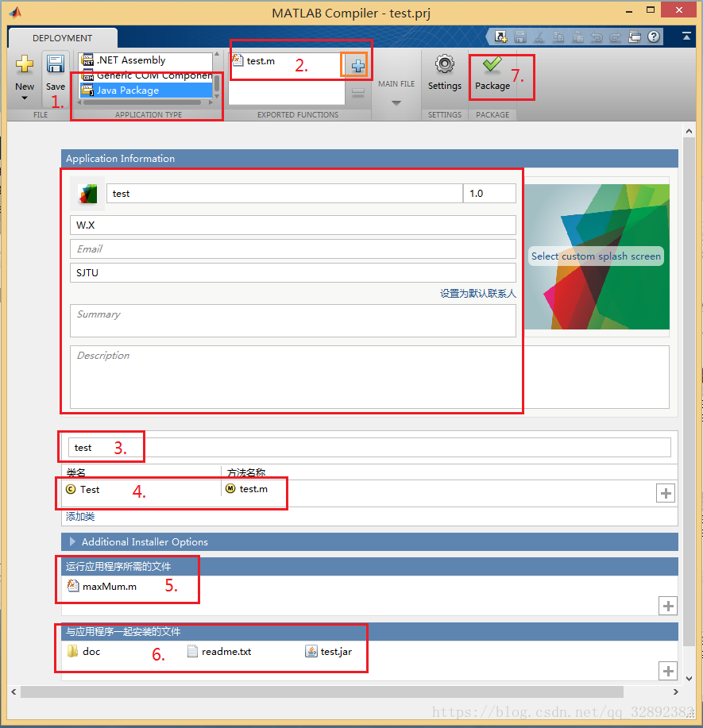Click the 方法名称 column header
Screen dimensions: 703x728
pos(246,472)
